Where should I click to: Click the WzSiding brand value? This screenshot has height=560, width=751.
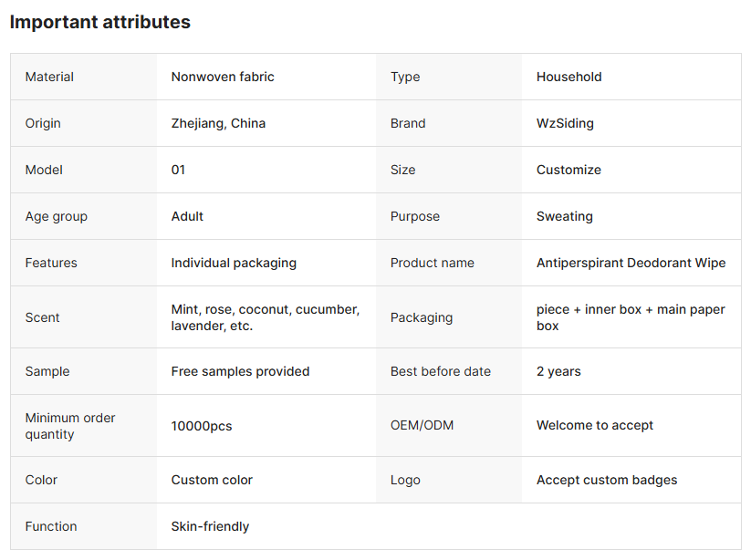(565, 124)
